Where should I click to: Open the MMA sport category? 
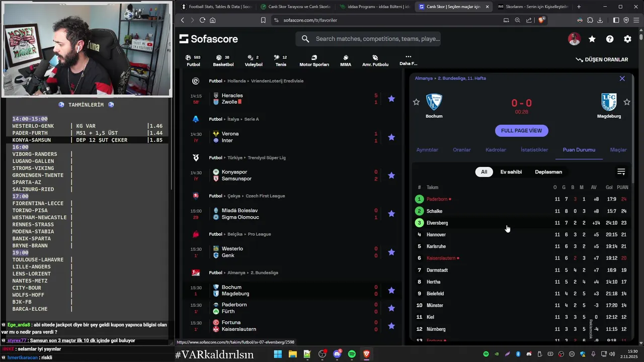pos(346,61)
